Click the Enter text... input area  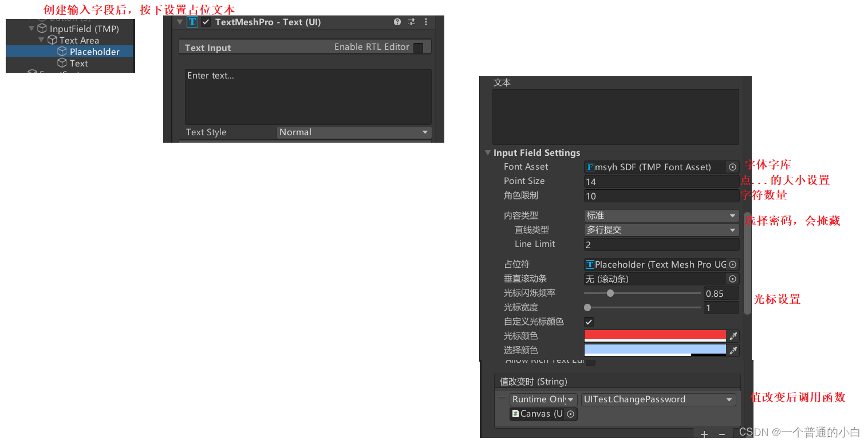click(308, 97)
